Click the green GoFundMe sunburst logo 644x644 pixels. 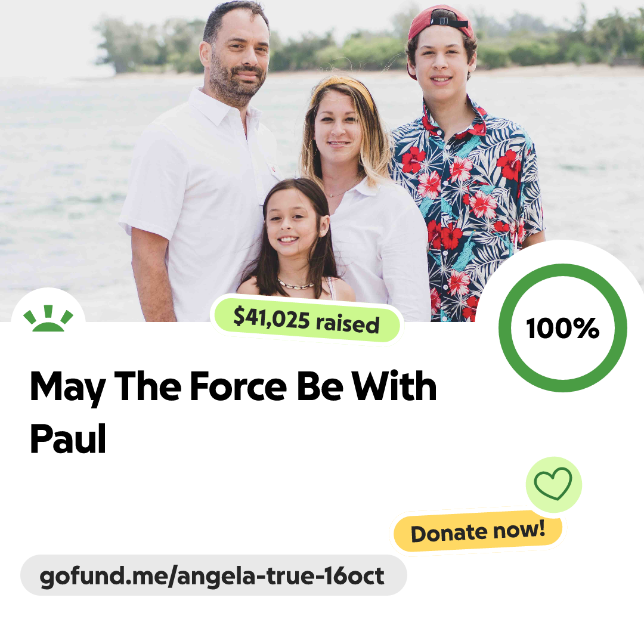pyautogui.click(x=48, y=318)
